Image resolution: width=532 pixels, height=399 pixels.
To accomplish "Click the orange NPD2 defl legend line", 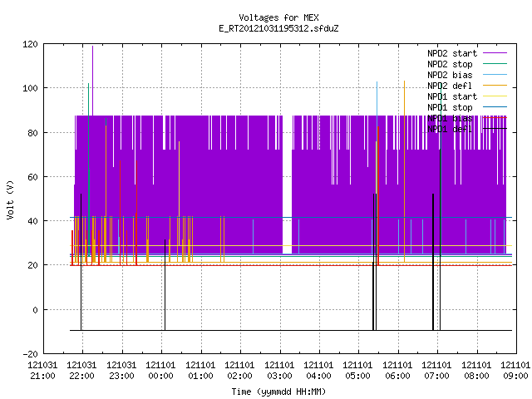I will (x=495, y=86).
